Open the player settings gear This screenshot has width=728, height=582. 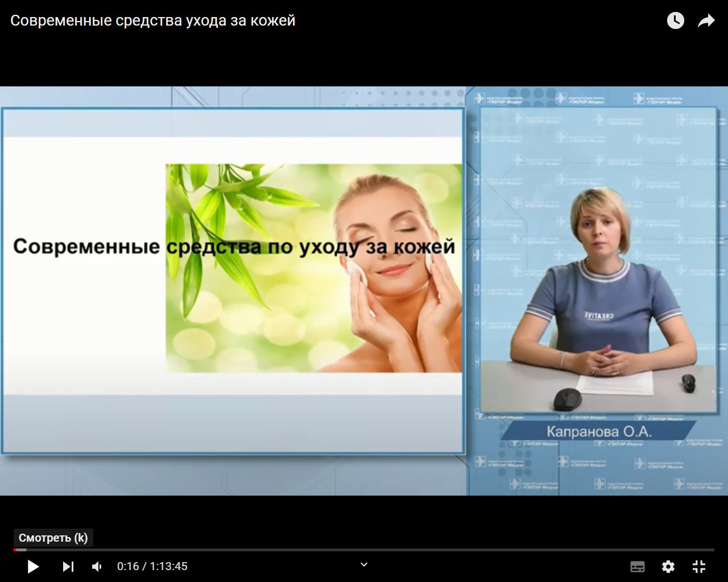pyautogui.click(x=668, y=567)
